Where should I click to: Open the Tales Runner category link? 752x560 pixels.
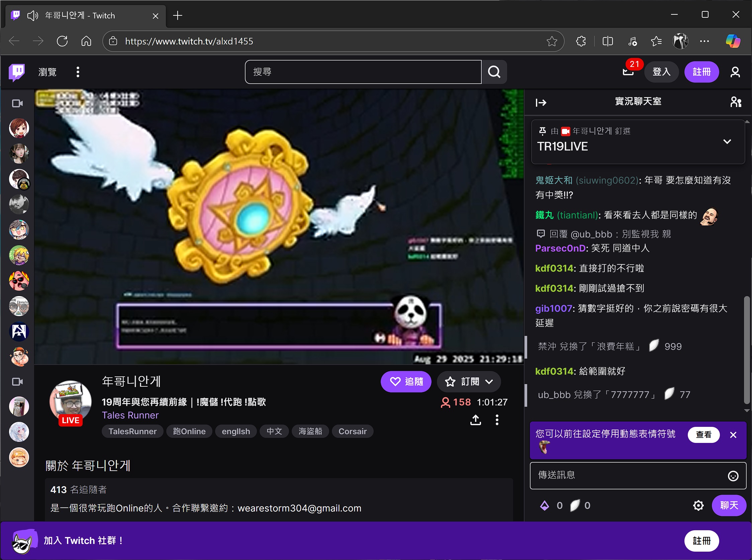coord(130,415)
